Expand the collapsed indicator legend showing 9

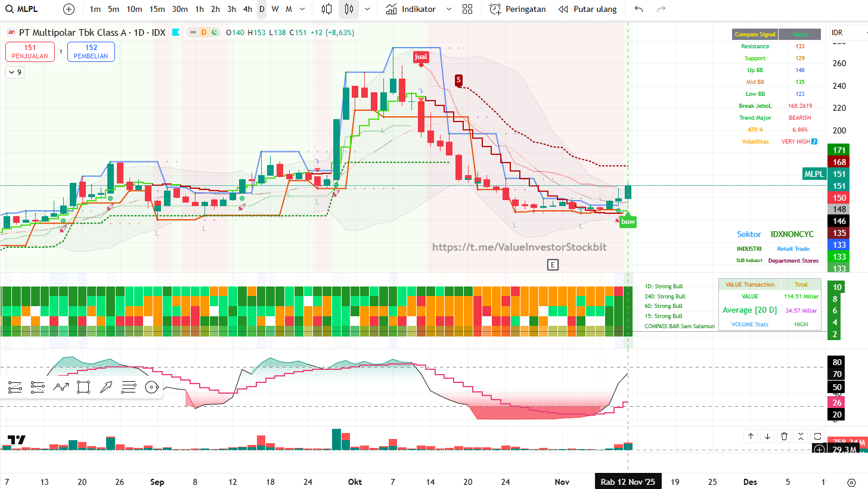[x=14, y=72]
